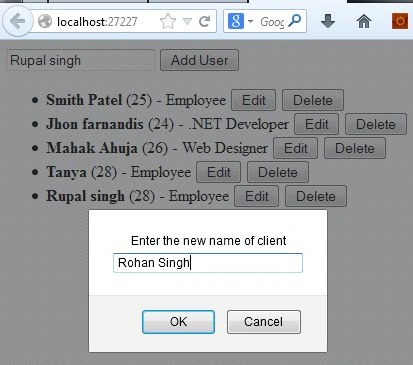
Task: Click the 'Smith Patel' name text
Action: [x=84, y=100]
